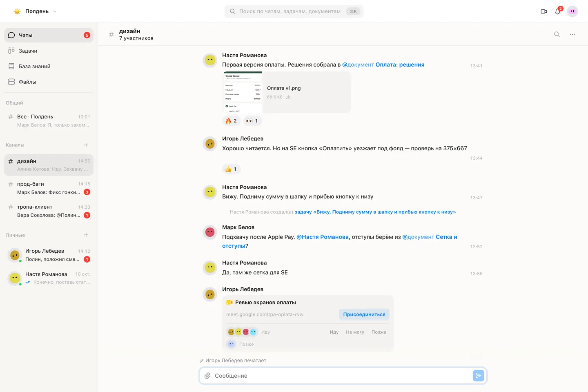
Task: Open notifications bell with badge
Action: point(558,11)
